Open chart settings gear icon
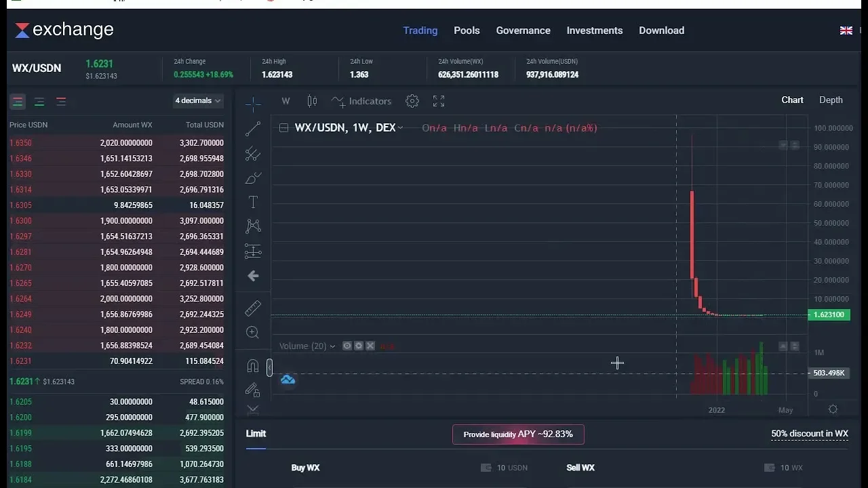The image size is (868, 488). tap(412, 101)
